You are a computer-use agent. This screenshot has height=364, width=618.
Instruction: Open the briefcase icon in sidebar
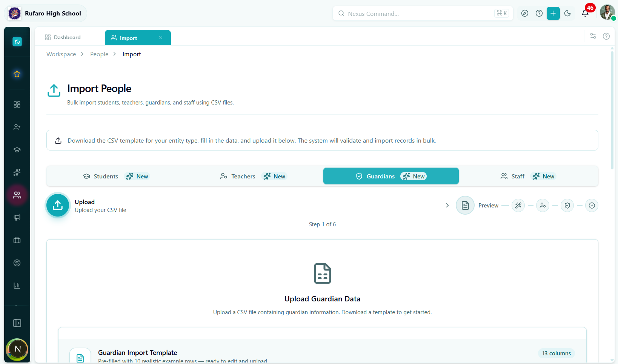[x=17, y=240]
